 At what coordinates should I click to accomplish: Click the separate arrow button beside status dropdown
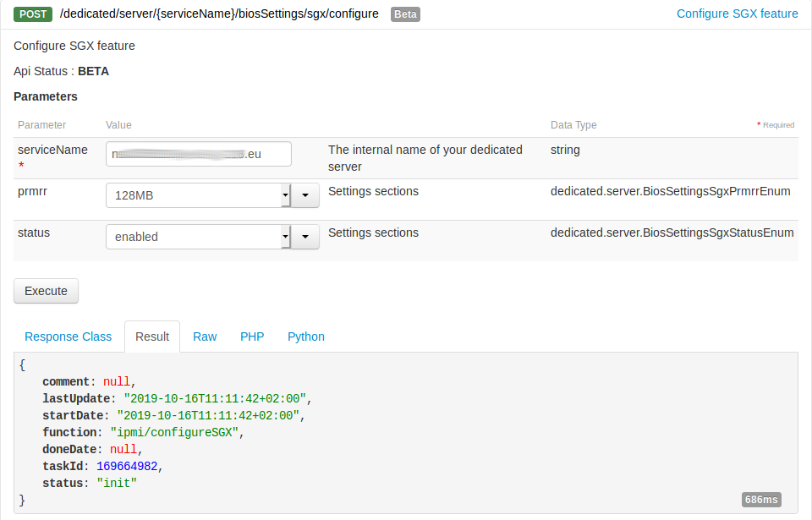coord(305,237)
